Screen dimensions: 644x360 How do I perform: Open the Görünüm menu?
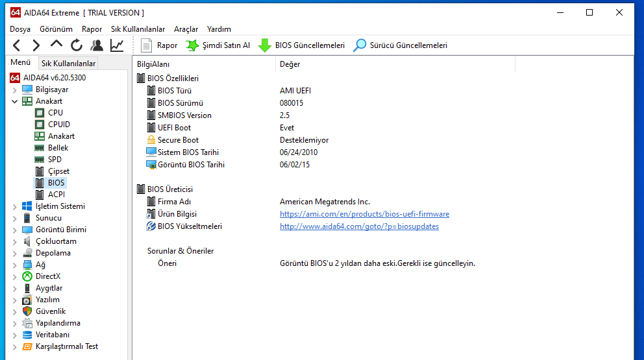pyautogui.click(x=56, y=29)
